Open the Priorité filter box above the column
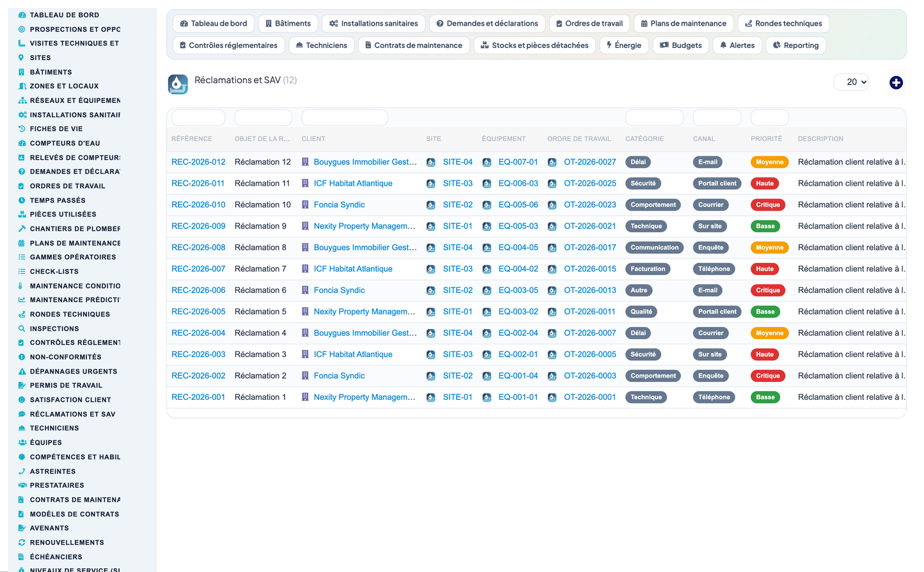This screenshot has width=924, height=572. [769, 118]
